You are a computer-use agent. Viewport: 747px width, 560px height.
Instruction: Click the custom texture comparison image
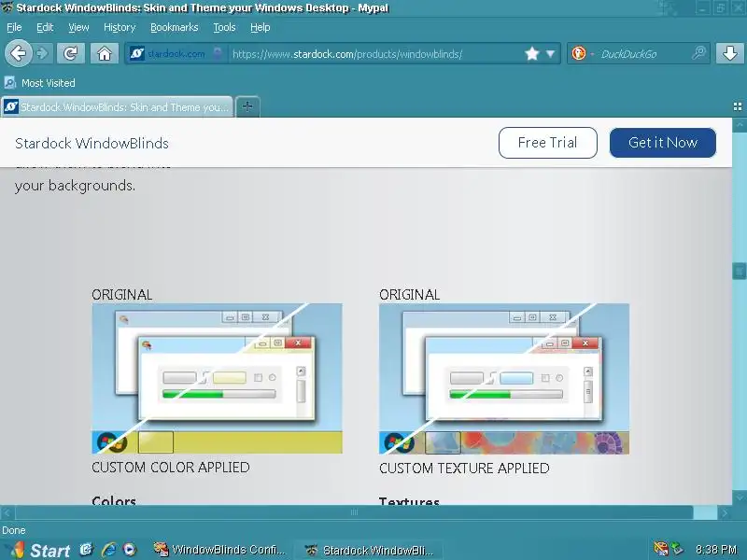[x=504, y=379]
